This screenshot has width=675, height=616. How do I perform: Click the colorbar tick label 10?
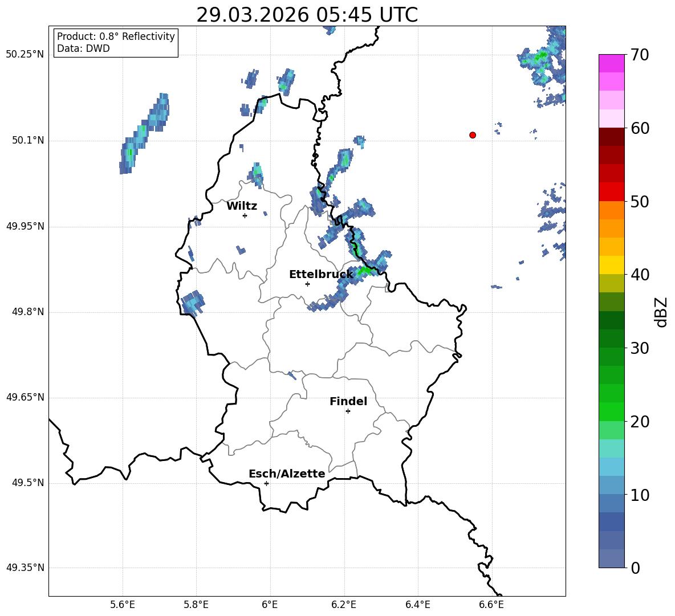(x=640, y=495)
